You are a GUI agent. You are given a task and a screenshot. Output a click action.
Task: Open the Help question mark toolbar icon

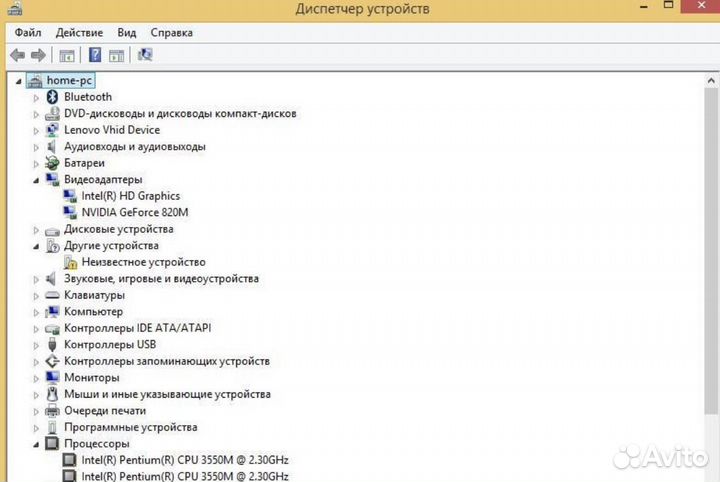tap(95, 55)
